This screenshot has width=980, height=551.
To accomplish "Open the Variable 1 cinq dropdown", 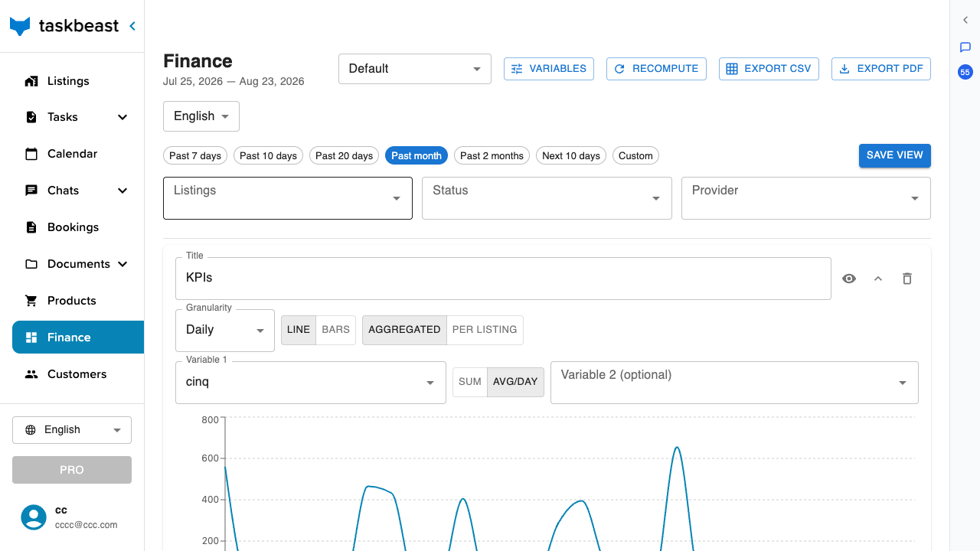I will 311,383.
